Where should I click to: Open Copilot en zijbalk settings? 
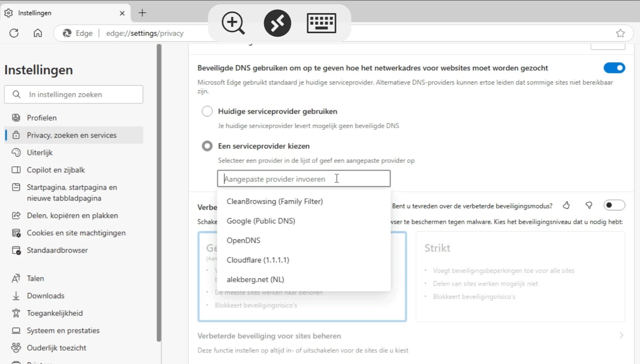(x=74, y=170)
